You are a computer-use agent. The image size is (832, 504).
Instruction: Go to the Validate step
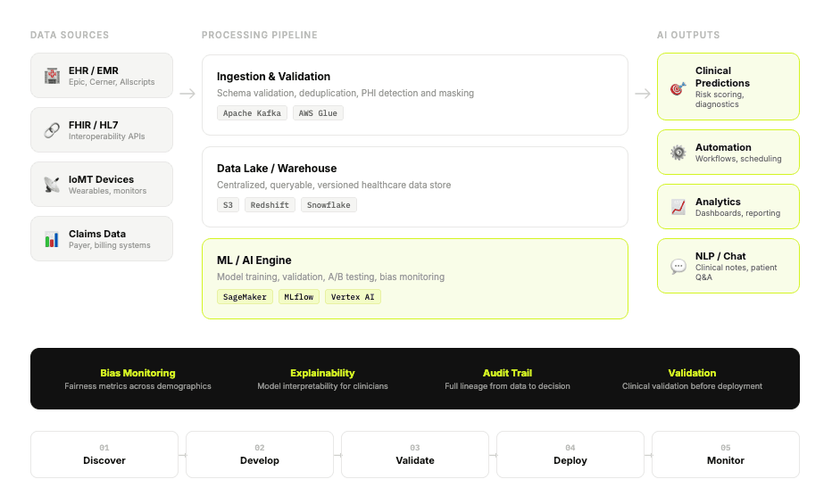[x=415, y=455]
